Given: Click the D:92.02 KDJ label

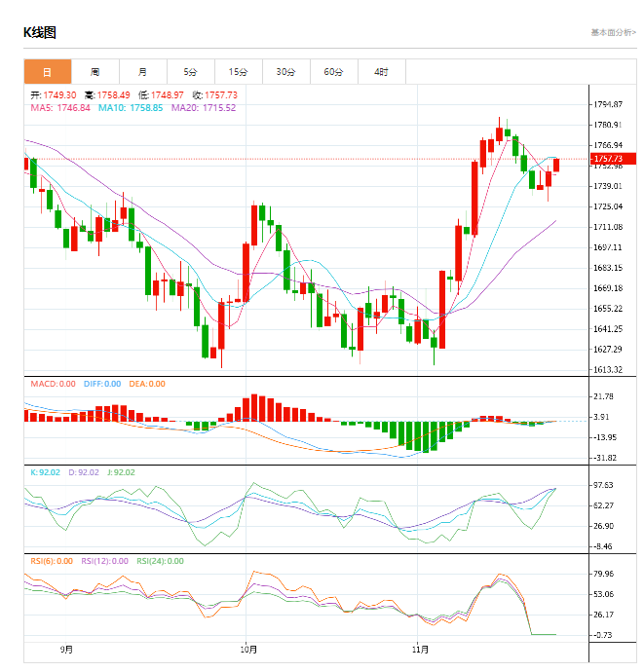Looking at the screenshot, I should pos(84,472).
